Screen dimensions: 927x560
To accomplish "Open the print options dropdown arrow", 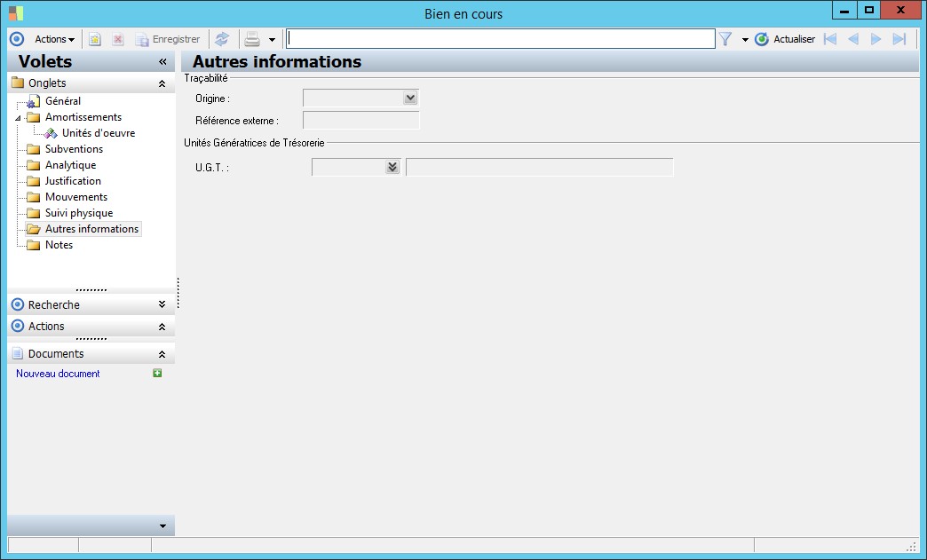I will tap(272, 40).
